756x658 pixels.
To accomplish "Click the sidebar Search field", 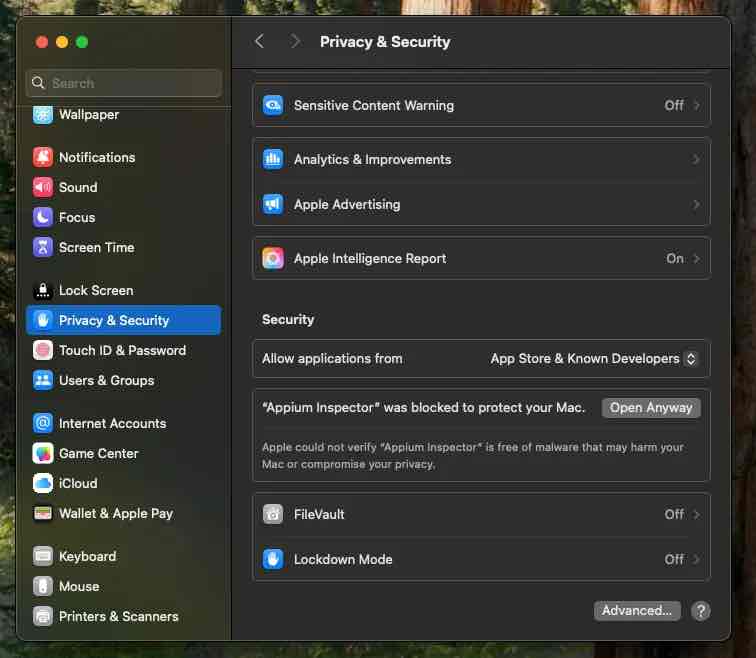I will [x=124, y=83].
